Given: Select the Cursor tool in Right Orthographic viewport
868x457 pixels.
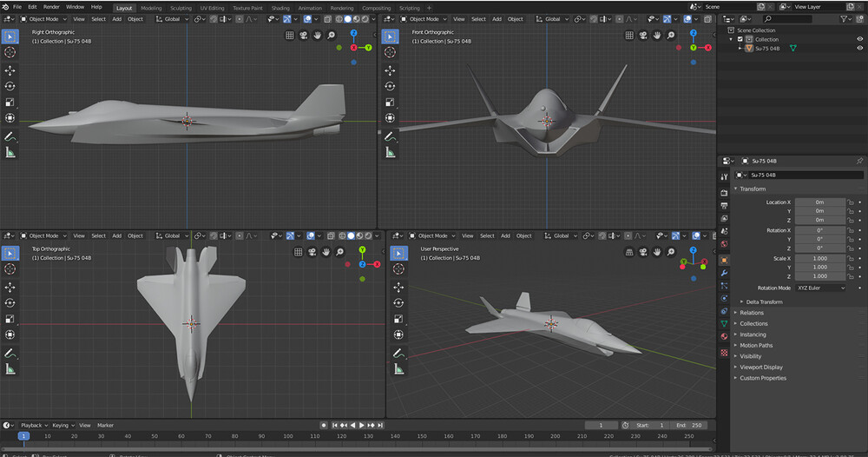Looking at the screenshot, I should 10,53.
